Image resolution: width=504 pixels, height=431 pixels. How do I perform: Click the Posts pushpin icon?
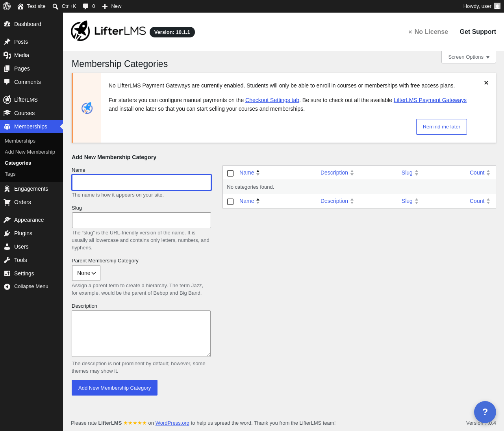[x=7, y=42]
